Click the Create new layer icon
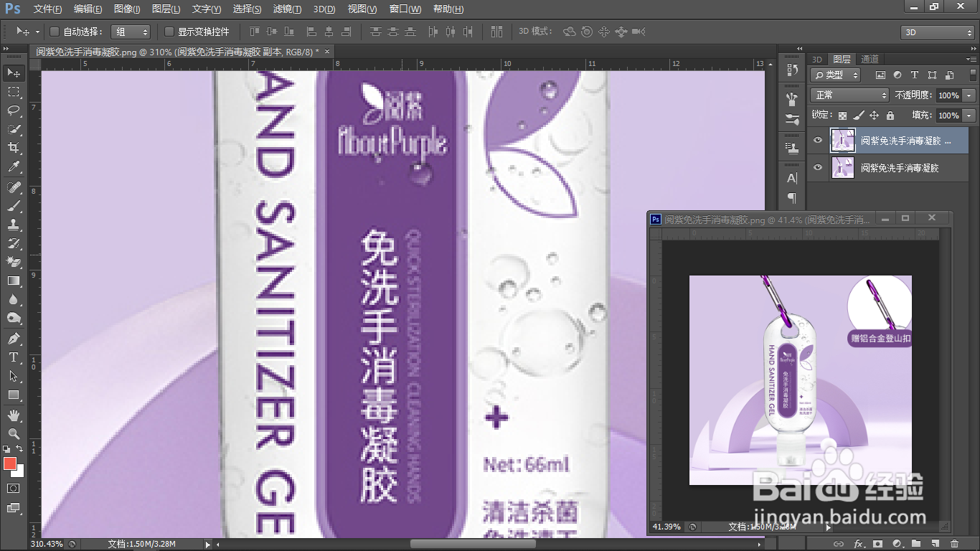The image size is (980, 551). 936,544
